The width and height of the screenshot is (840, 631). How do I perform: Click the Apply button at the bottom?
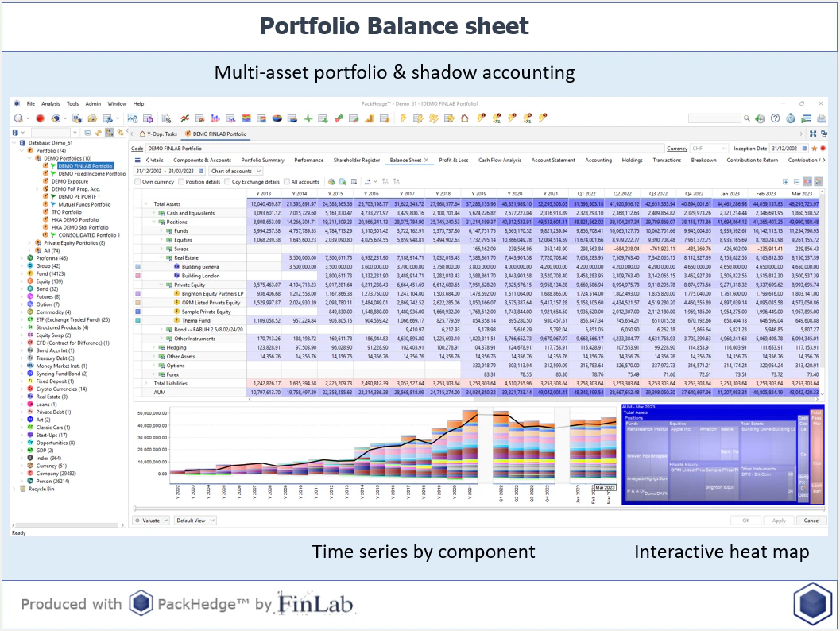pyautogui.click(x=779, y=521)
